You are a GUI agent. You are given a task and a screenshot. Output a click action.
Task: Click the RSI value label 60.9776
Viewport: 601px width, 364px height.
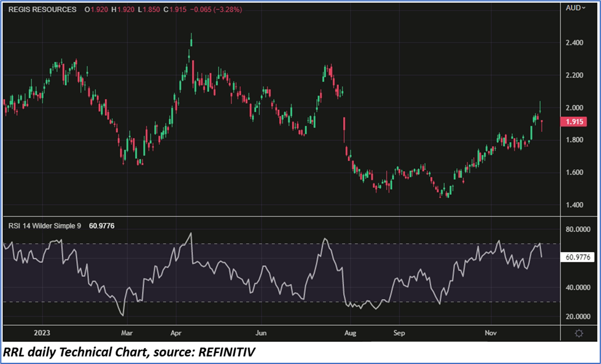(578, 257)
